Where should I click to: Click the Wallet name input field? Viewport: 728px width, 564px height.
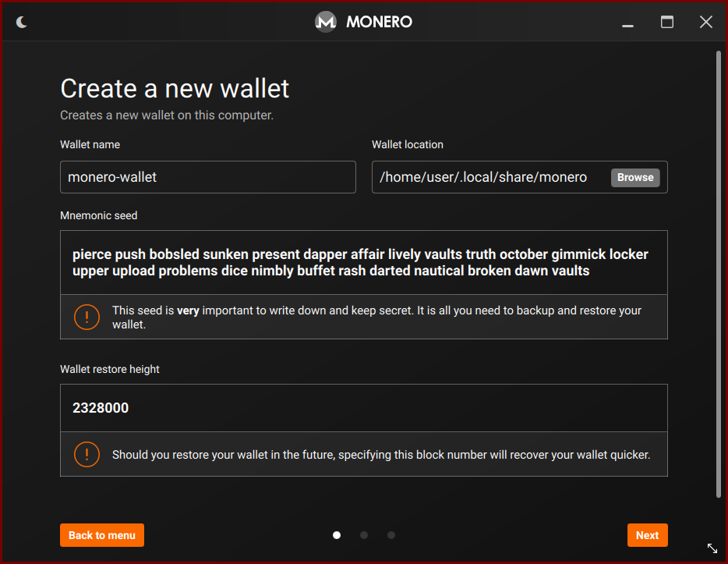pos(208,177)
